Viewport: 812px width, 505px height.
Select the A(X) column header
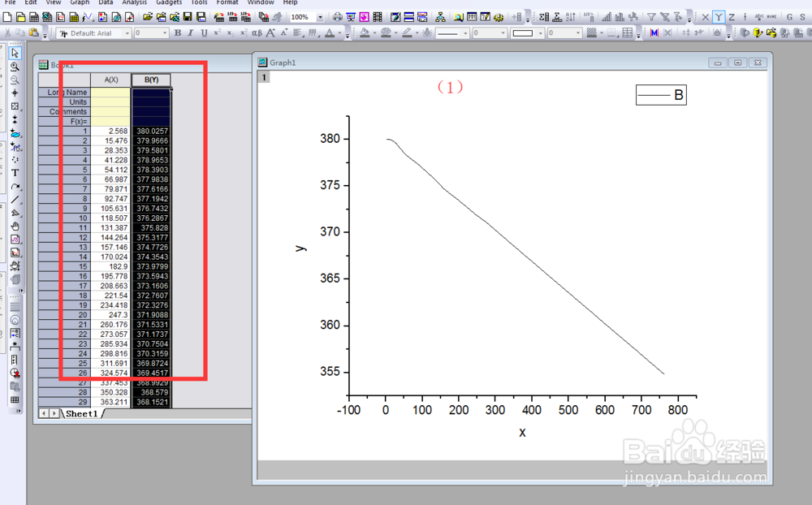(110, 80)
